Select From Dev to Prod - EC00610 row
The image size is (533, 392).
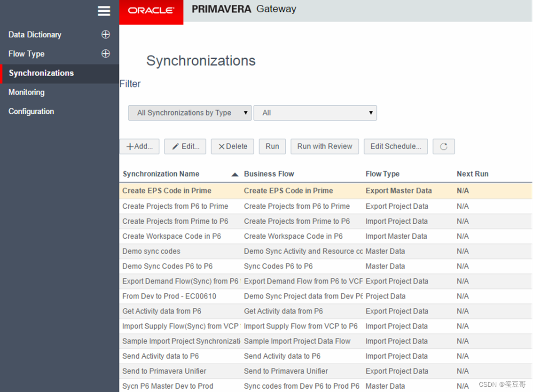point(326,296)
